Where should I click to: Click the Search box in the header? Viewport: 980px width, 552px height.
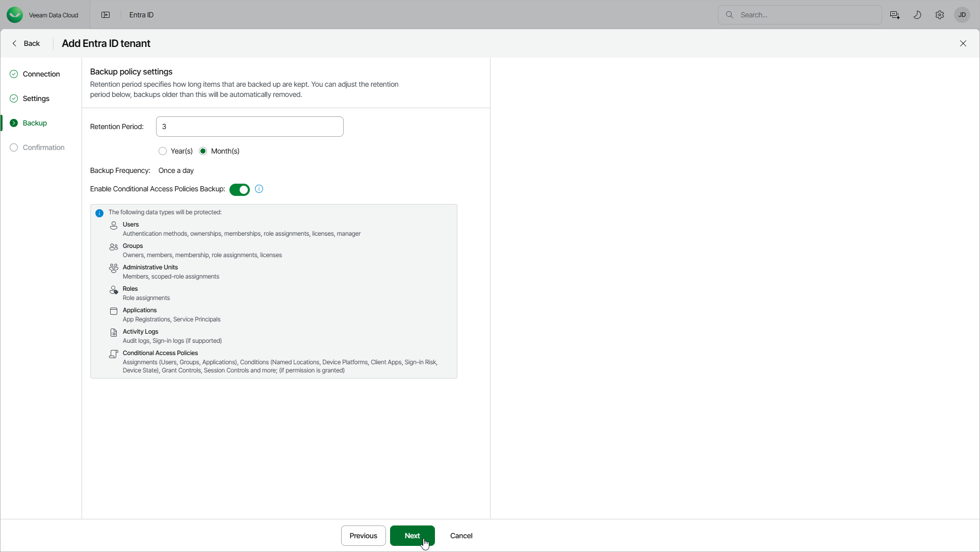point(806,15)
